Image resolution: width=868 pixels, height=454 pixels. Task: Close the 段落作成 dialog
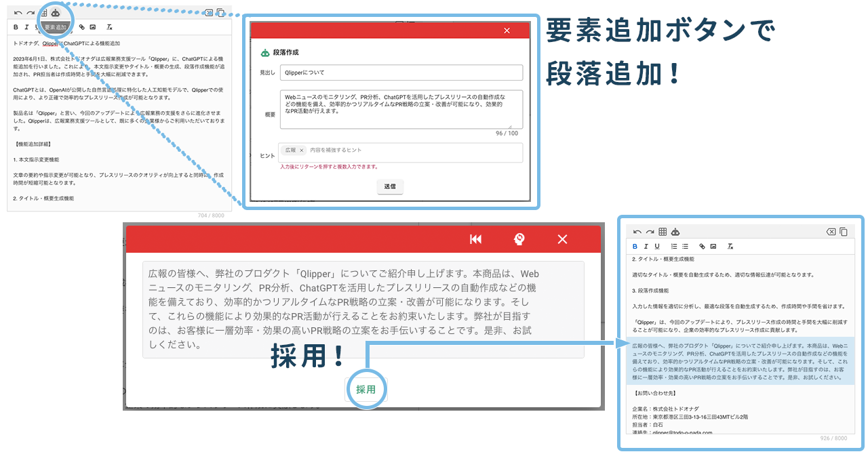coord(507,30)
